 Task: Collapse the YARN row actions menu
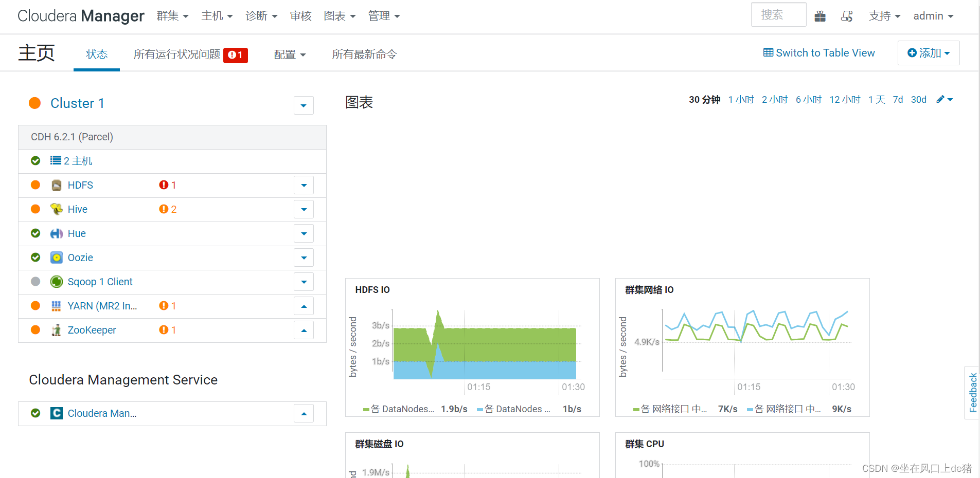click(x=304, y=306)
